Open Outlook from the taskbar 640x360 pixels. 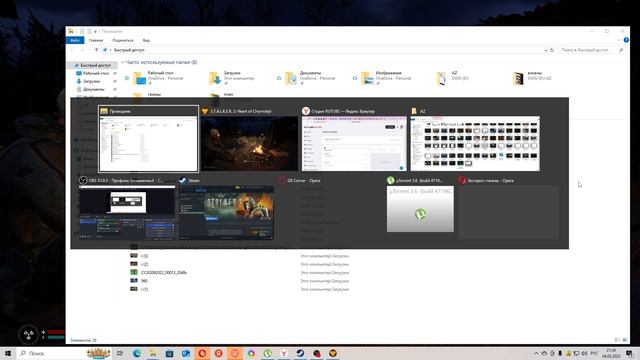coord(186,353)
